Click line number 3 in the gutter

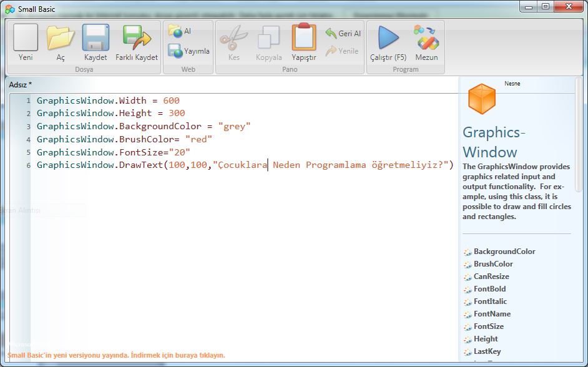coord(28,127)
